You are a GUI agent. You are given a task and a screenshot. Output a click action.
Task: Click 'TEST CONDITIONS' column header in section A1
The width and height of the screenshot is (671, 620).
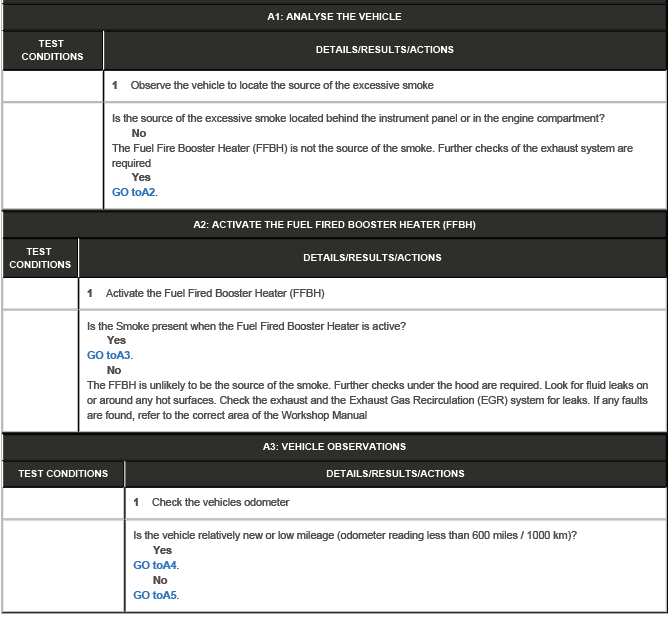pyautogui.click(x=52, y=50)
